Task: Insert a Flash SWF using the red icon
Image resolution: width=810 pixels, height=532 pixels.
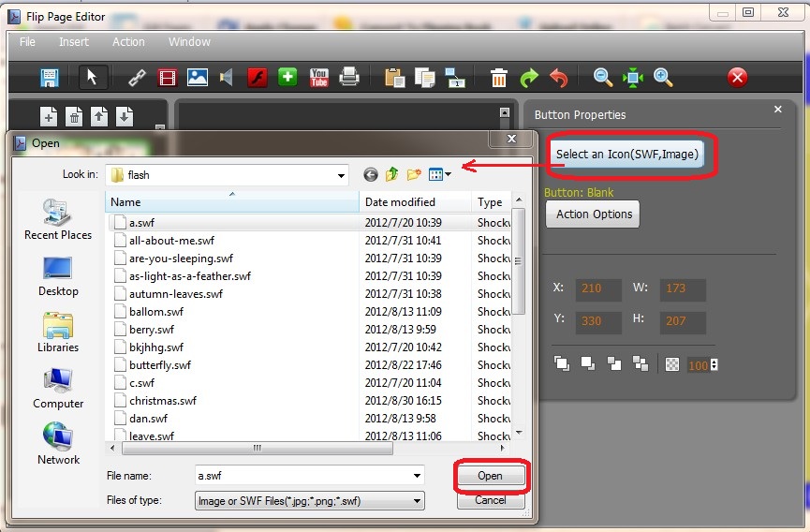Action: 257,78
